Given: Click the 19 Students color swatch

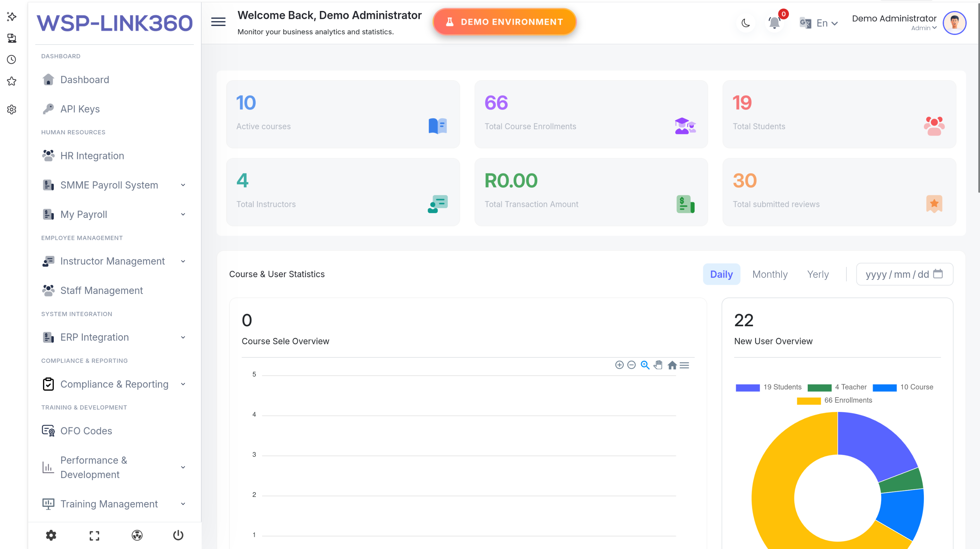Looking at the screenshot, I should click(x=747, y=387).
